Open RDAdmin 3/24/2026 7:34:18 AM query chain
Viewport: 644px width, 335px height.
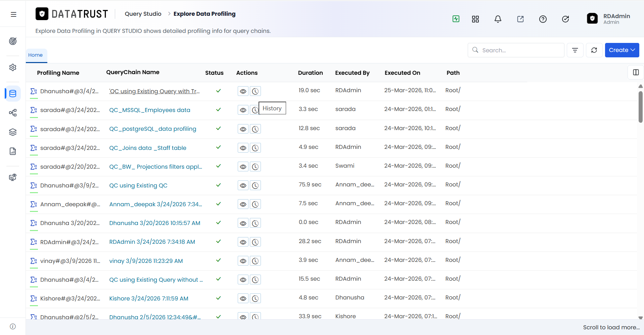[152, 242]
